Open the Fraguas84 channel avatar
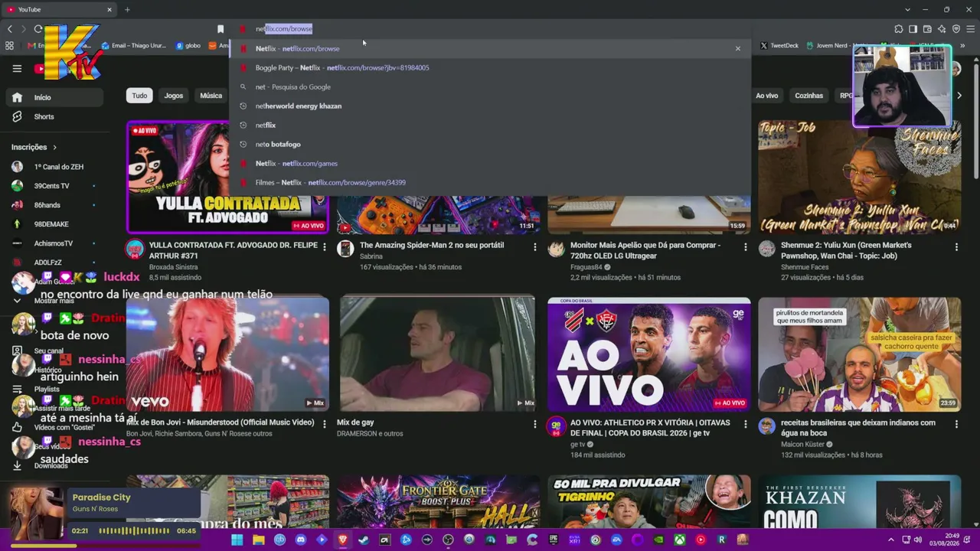The image size is (980, 551). [x=557, y=249]
